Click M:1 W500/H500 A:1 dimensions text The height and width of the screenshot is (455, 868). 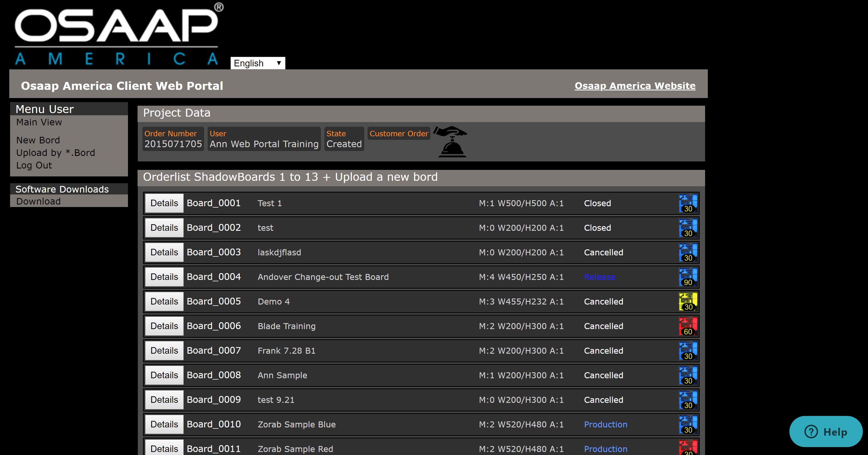coord(521,203)
